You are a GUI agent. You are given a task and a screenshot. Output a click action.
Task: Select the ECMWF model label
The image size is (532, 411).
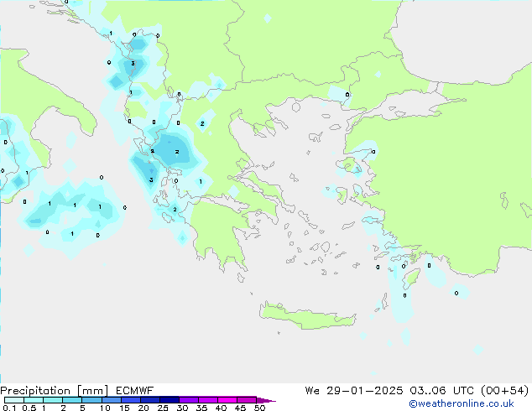tap(135, 390)
